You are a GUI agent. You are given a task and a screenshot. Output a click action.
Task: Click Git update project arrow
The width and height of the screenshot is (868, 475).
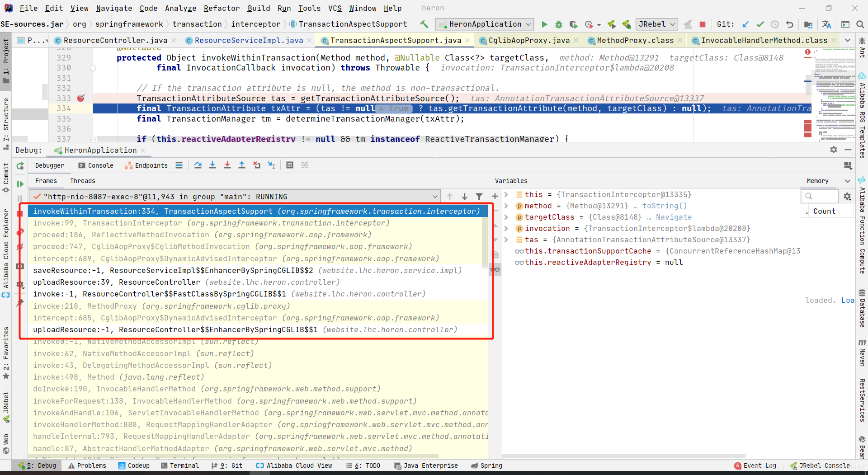(746, 24)
